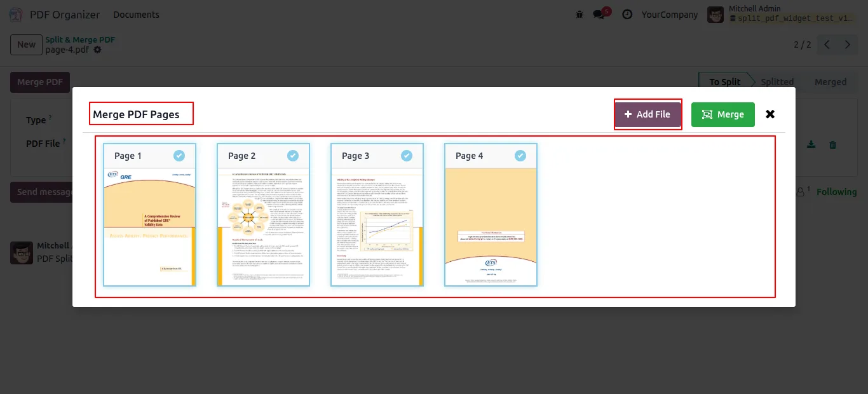Image resolution: width=868 pixels, height=394 pixels.
Task: Deselect Page 4 check mark
Action: point(520,155)
